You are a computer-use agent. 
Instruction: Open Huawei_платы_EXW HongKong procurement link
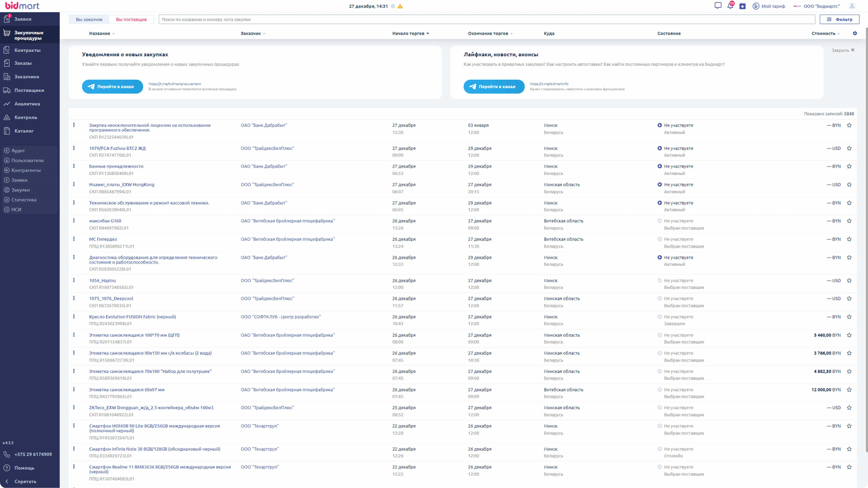[x=122, y=185]
